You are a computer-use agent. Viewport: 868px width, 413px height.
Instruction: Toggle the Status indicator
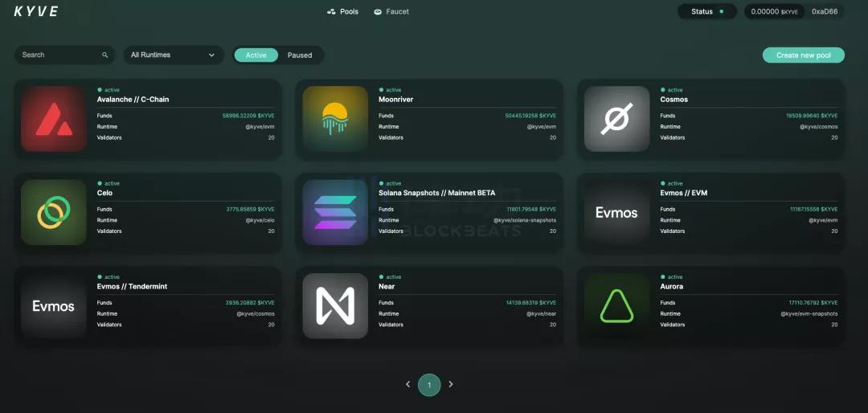pos(707,11)
